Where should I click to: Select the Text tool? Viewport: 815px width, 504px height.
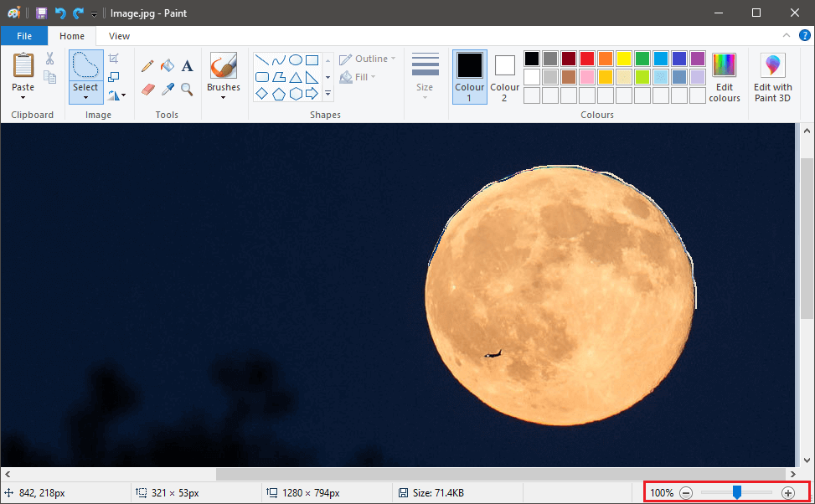pyautogui.click(x=187, y=66)
